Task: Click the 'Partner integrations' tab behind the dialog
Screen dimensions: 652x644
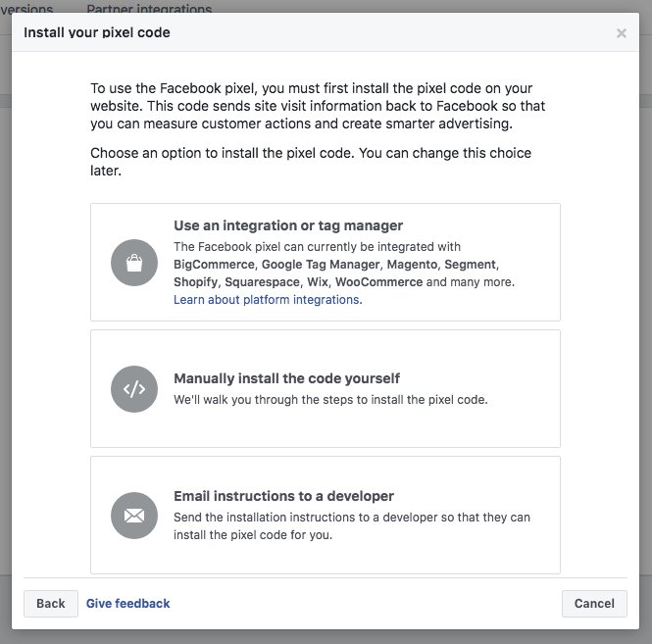Action: (x=149, y=8)
